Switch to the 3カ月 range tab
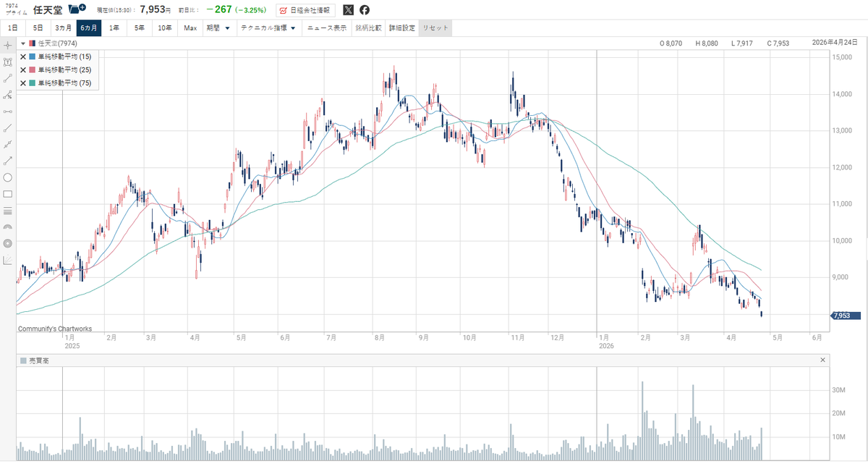Viewport: 868px width, 464px height. click(x=63, y=28)
